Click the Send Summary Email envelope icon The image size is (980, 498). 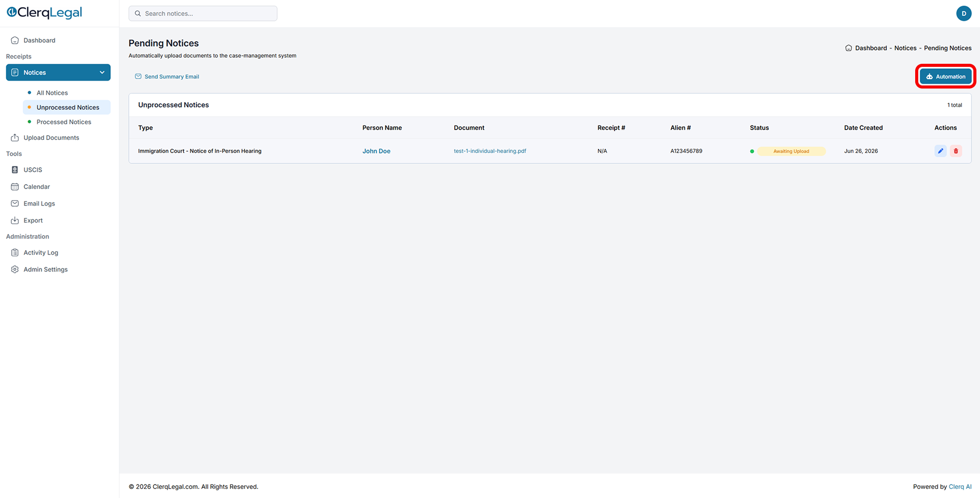(x=138, y=77)
